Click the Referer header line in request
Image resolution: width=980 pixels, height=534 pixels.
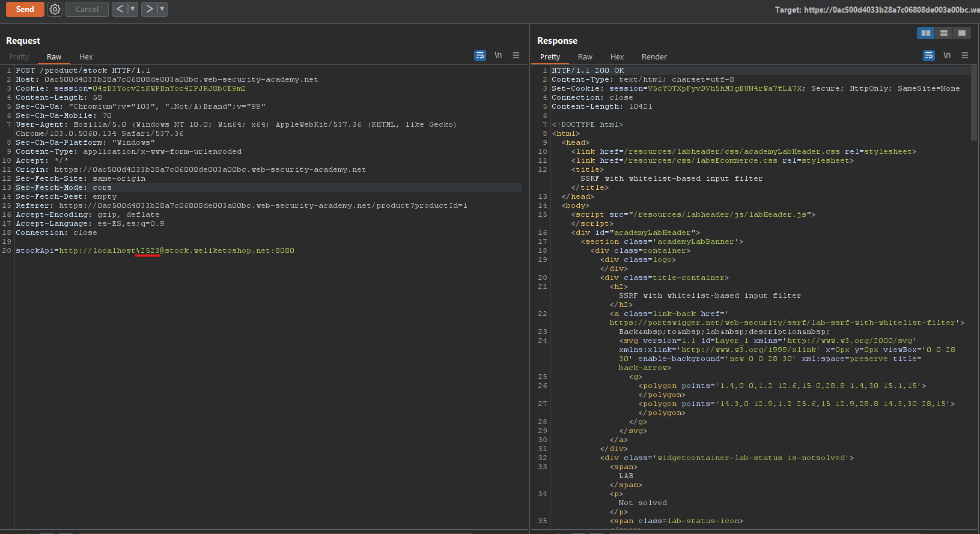(x=242, y=205)
